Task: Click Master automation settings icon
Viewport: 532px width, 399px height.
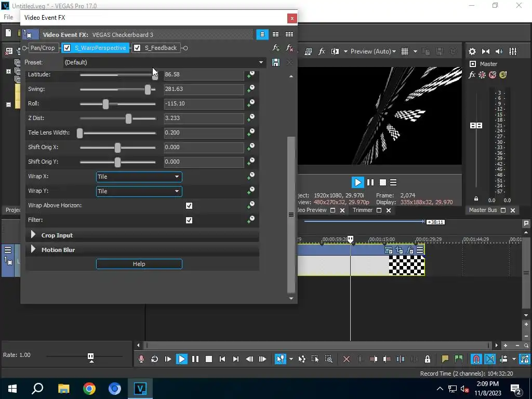Action: pos(482,75)
